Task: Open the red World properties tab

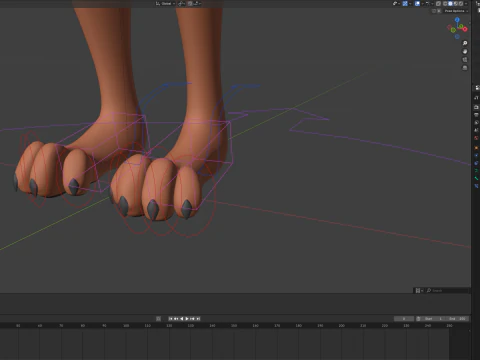Action: coord(477,138)
